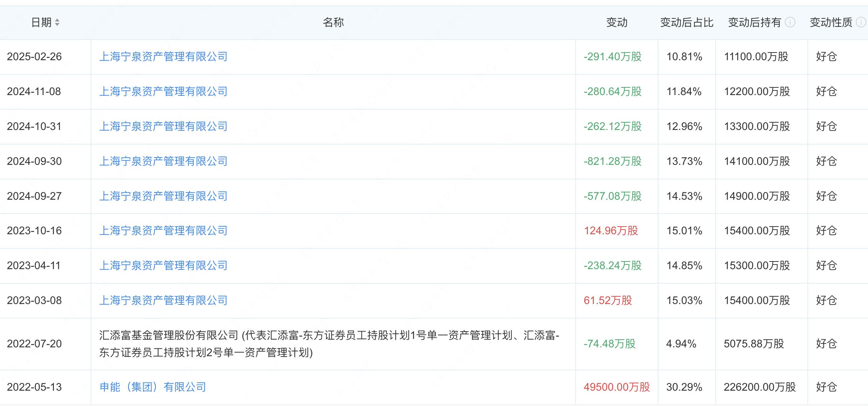Open 上海宁泉资产管理有限公司 link in 2024-10-31 row
Image resolution: width=868 pixels, height=406 pixels.
tap(163, 127)
